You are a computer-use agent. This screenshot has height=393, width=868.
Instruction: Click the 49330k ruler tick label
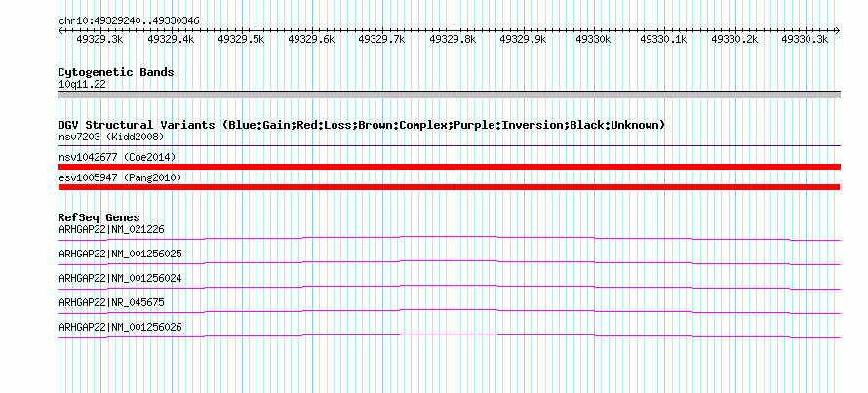(x=593, y=39)
